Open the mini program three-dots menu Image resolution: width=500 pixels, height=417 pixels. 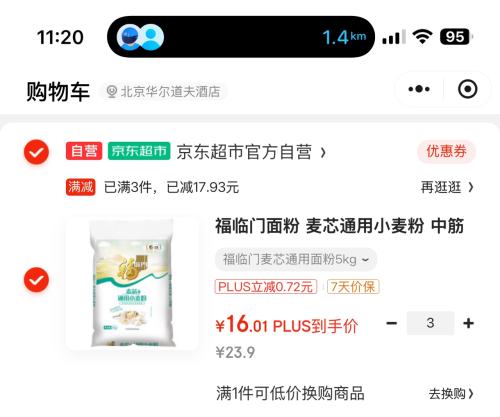[x=419, y=89]
